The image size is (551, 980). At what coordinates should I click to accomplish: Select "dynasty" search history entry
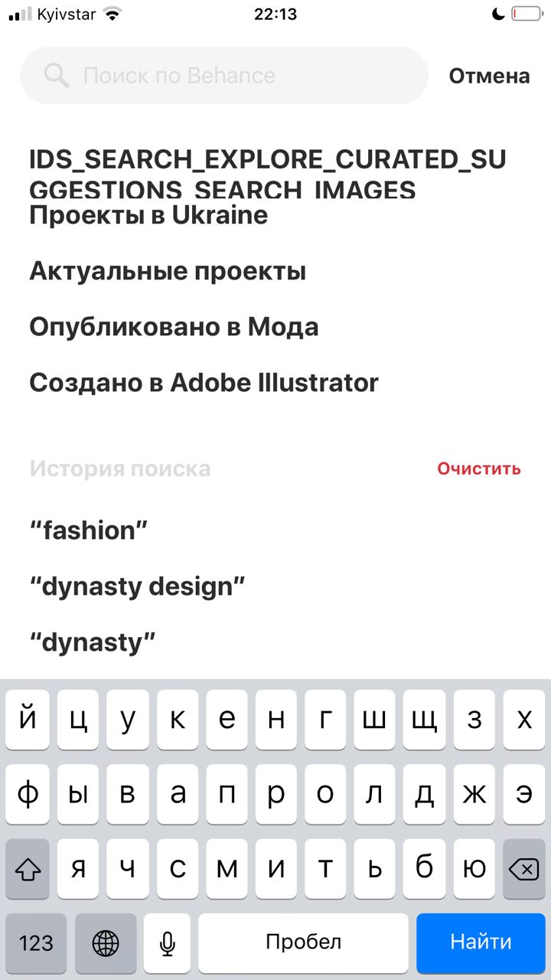[93, 642]
